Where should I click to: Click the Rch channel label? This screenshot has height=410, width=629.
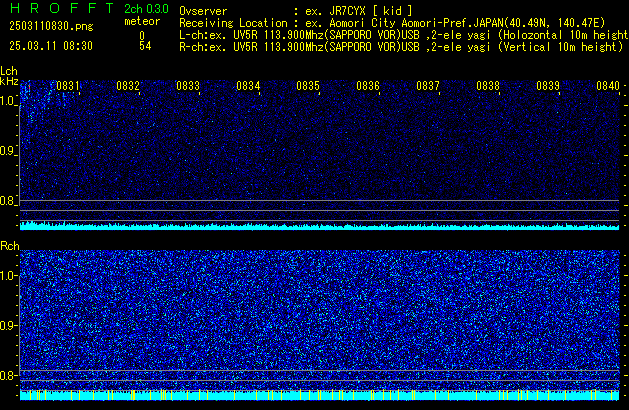[10, 246]
